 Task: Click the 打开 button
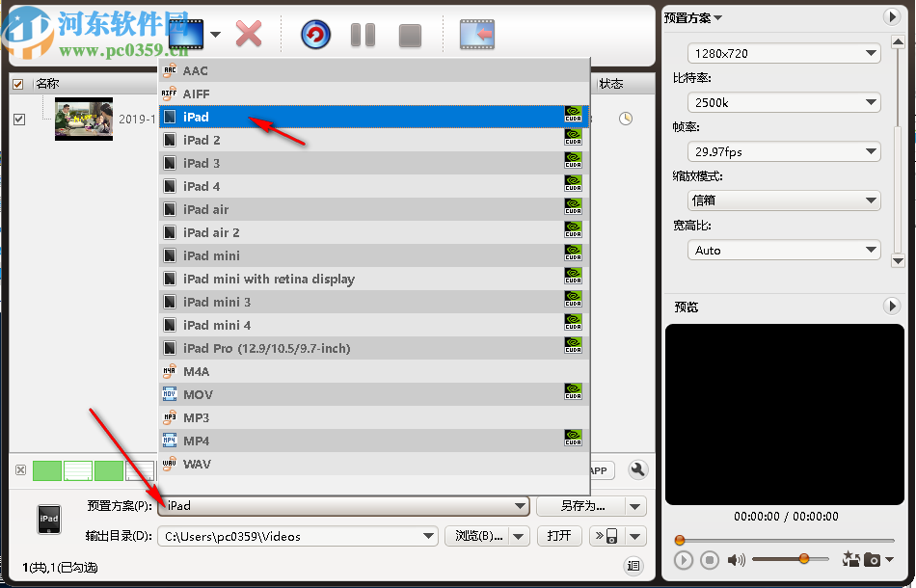point(559,536)
